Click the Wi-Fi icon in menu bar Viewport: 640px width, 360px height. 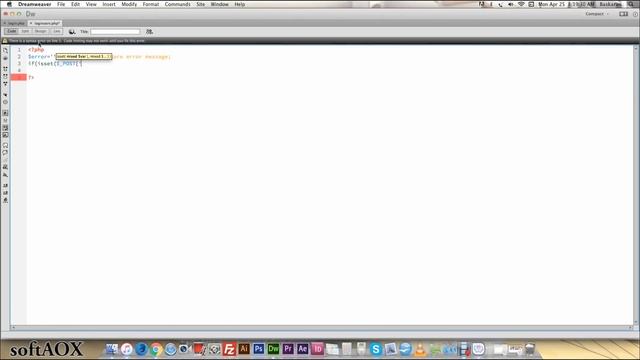(x=521, y=4)
